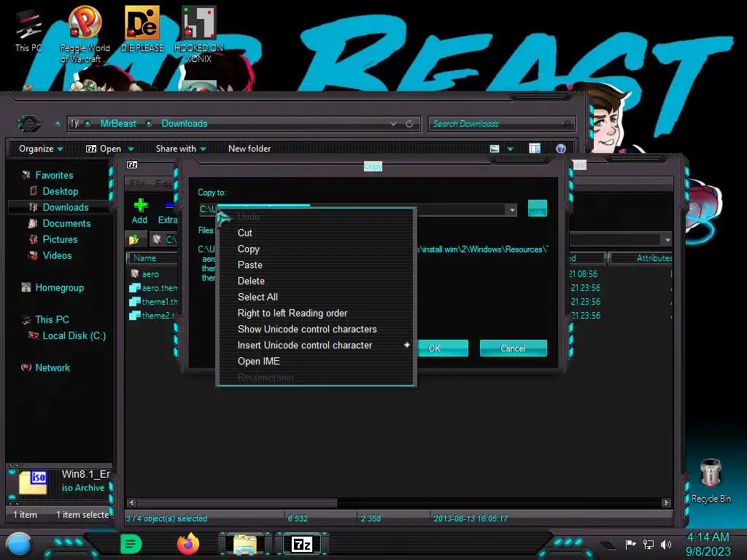747x560 pixels.
Task: Choose Open IME from context menu
Action: coord(315,362)
